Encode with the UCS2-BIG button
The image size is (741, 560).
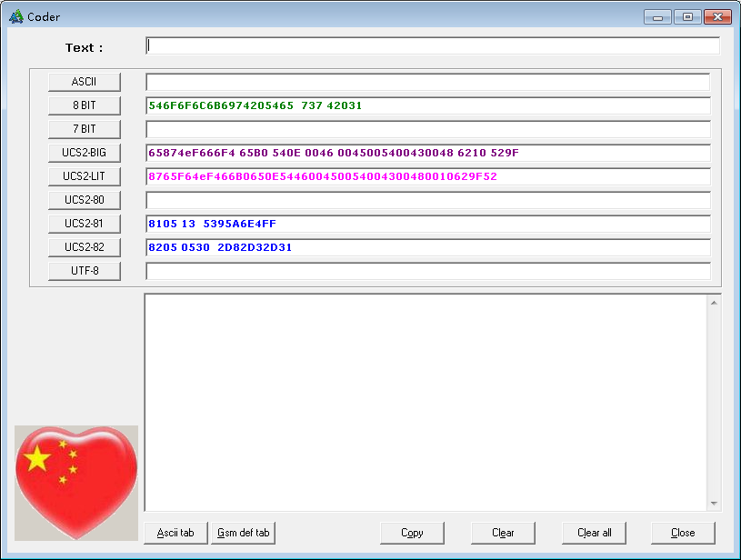coord(85,153)
